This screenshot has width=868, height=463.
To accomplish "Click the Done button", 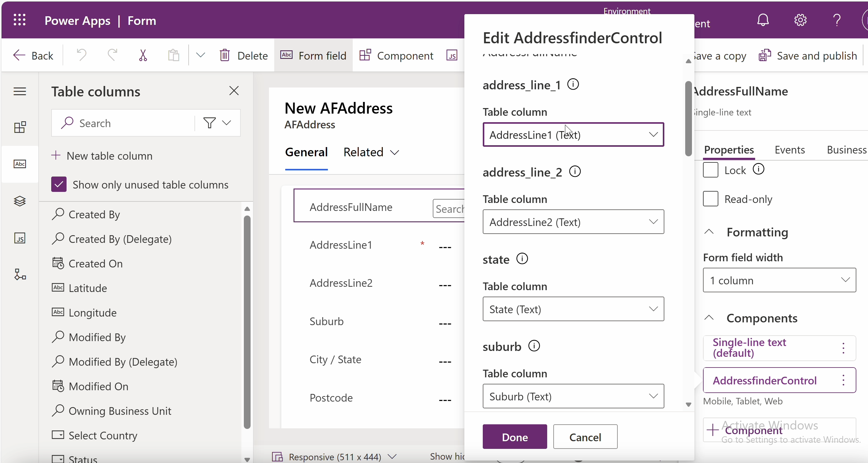I will point(515,438).
